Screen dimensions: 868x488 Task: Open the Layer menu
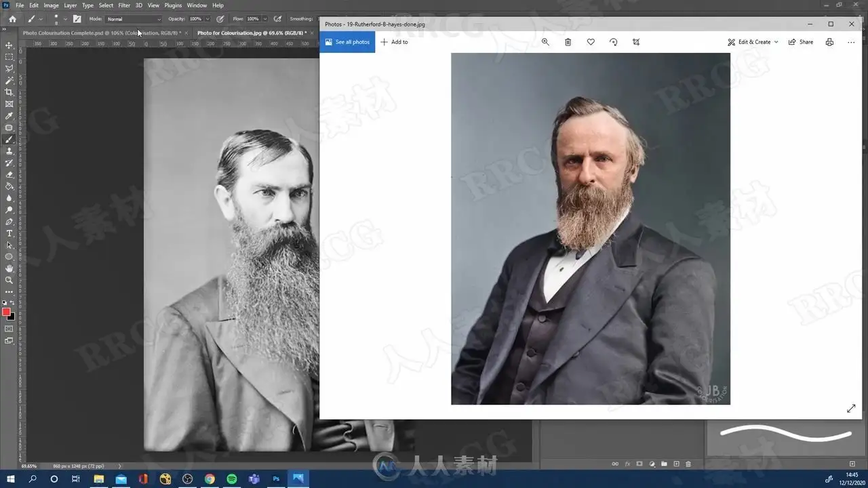click(x=71, y=5)
